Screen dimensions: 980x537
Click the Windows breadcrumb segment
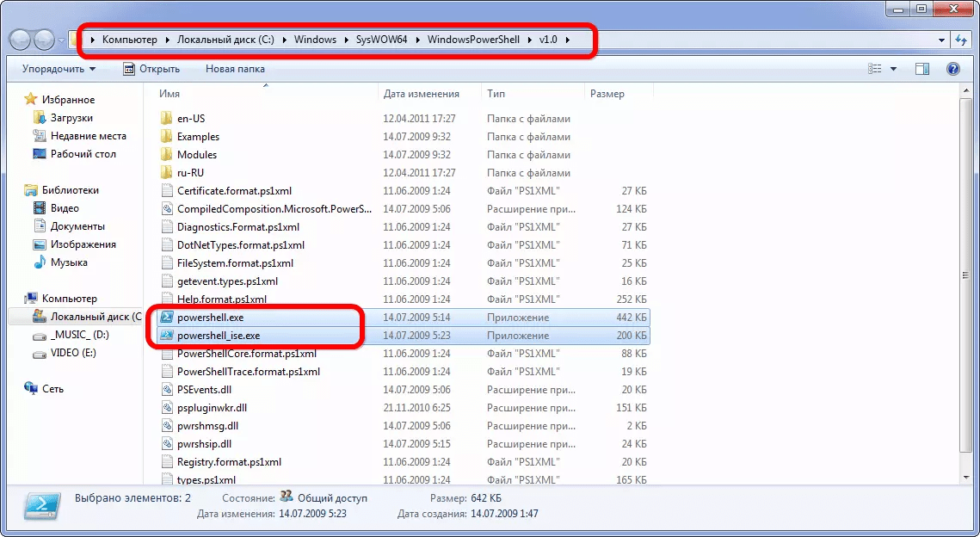click(315, 40)
